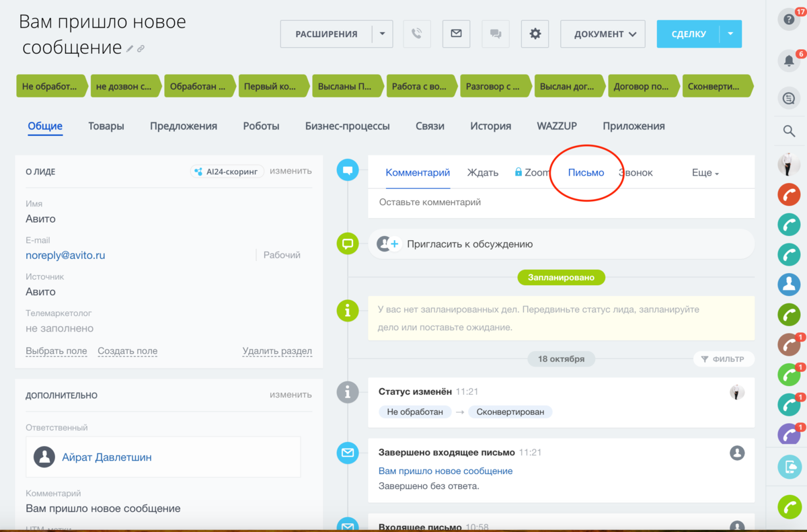Click the link icon beside the title
The width and height of the screenshot is (807, 532).
(x=141, y=49)
